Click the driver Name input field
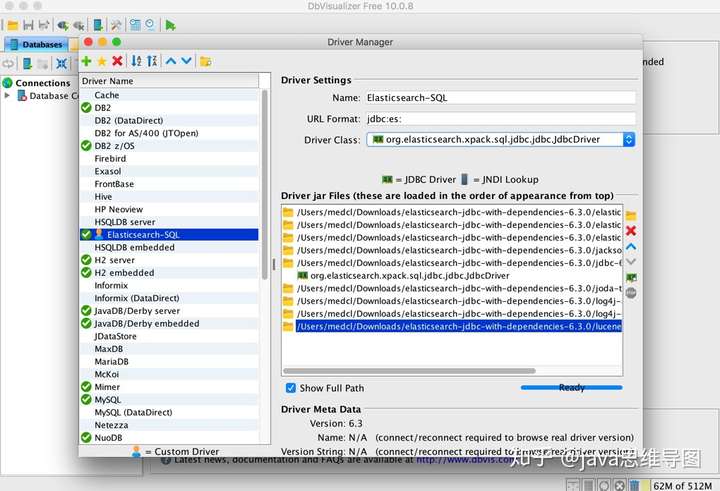Viewport: 720px width, 491px height. click(501, 97)
